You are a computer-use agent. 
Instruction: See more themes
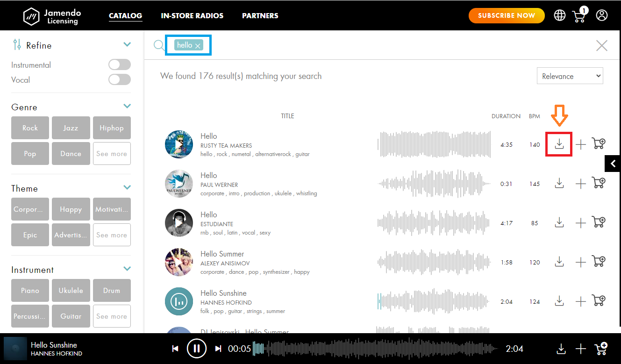tap(112, 235)
